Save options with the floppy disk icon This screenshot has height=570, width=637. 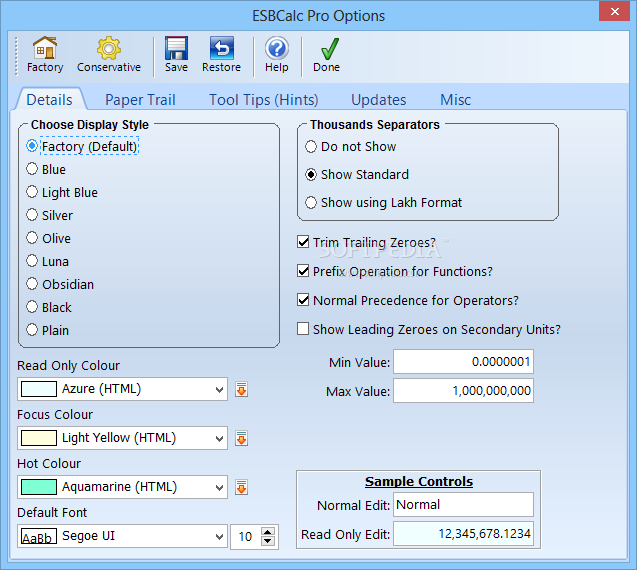pos(176,48)
